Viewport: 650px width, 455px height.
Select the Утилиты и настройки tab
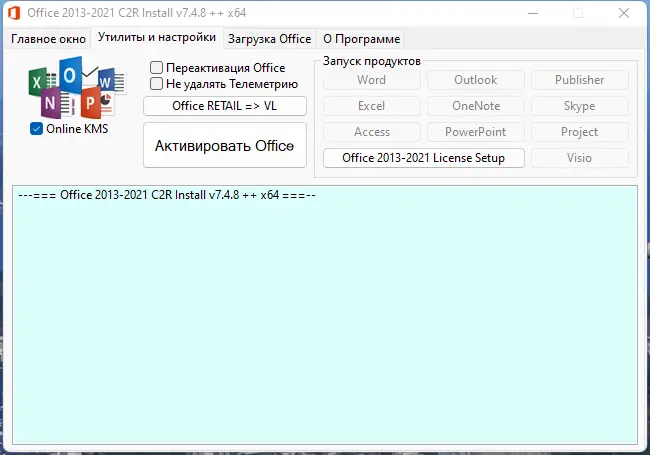pyautogui.click(x=157, y=38)
